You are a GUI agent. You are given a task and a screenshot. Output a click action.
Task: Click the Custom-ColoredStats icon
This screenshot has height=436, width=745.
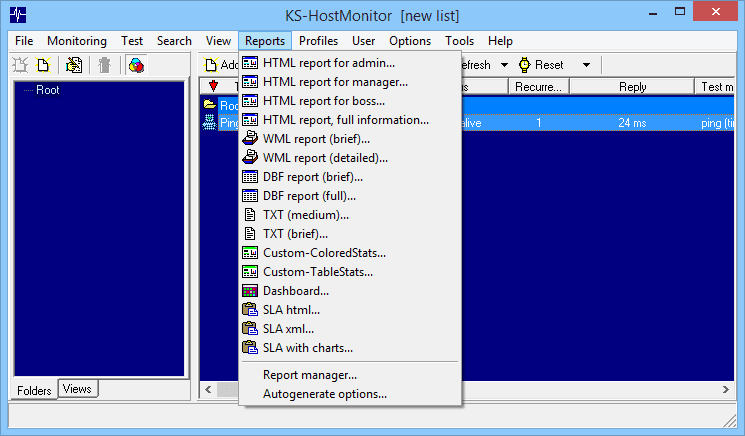pos(250,253)
